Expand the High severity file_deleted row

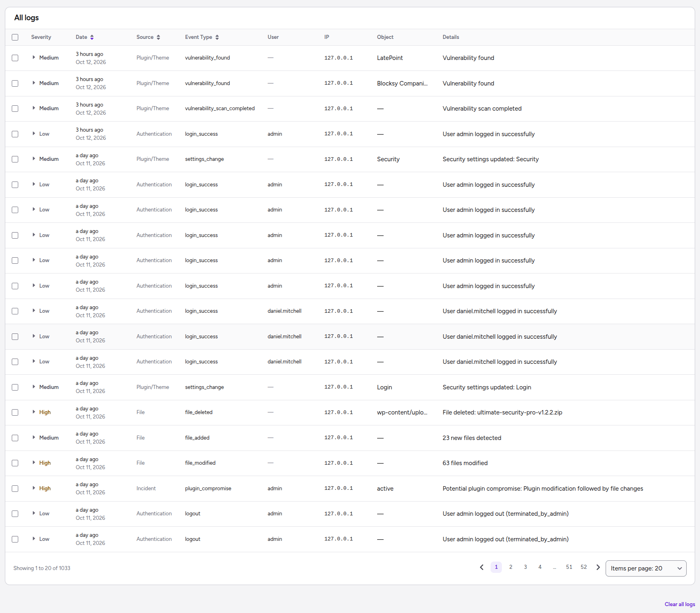coord(34,412)
